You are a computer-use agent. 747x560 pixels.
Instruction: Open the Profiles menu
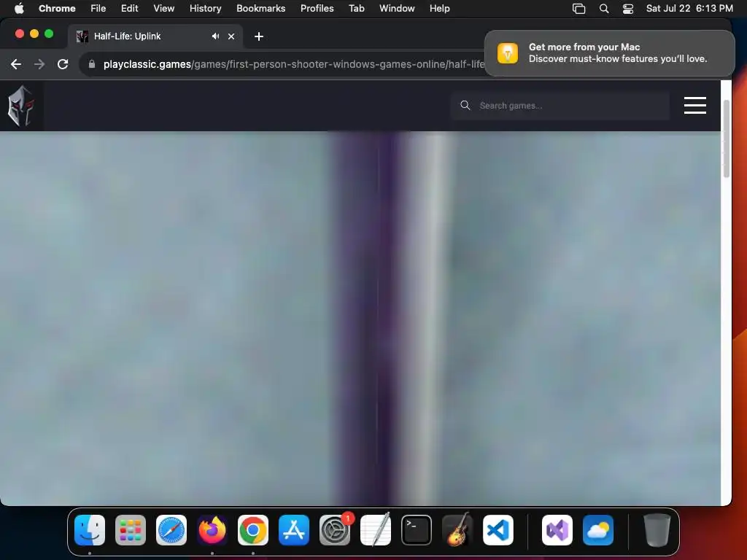pyautogui.click(x=317, y=8)
